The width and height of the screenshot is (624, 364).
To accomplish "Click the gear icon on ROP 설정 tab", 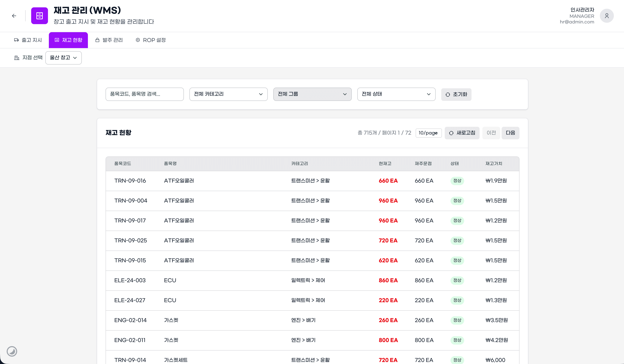I will click(138, 40).
